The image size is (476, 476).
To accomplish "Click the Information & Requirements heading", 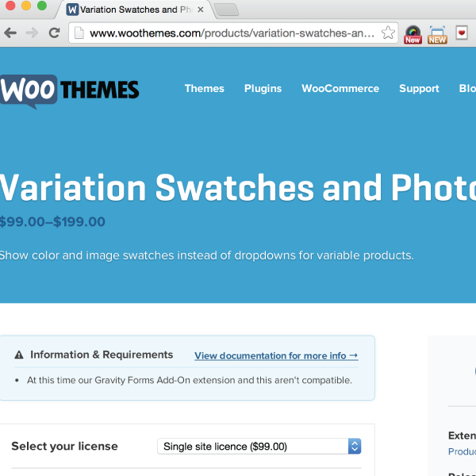I will (102, 355).
